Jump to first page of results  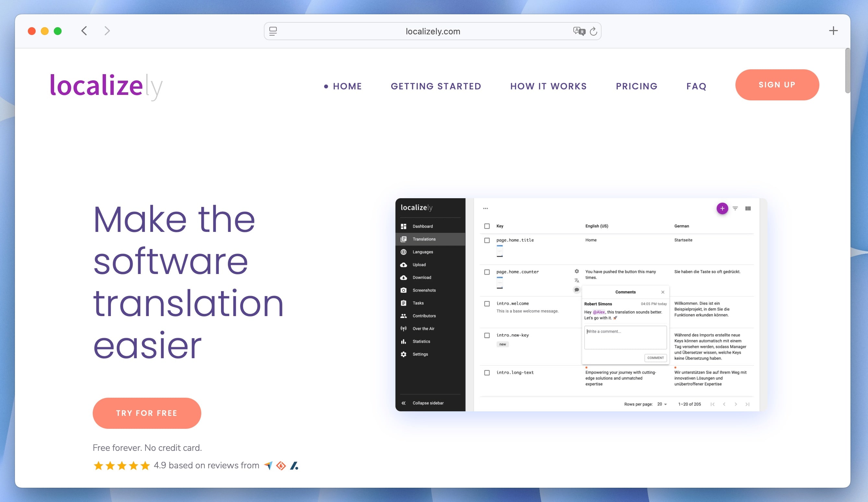(712, 404)
